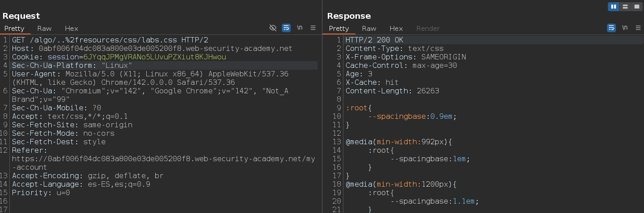
Task: Switch to side-by-side request/response layout
Action: [614, 7]
